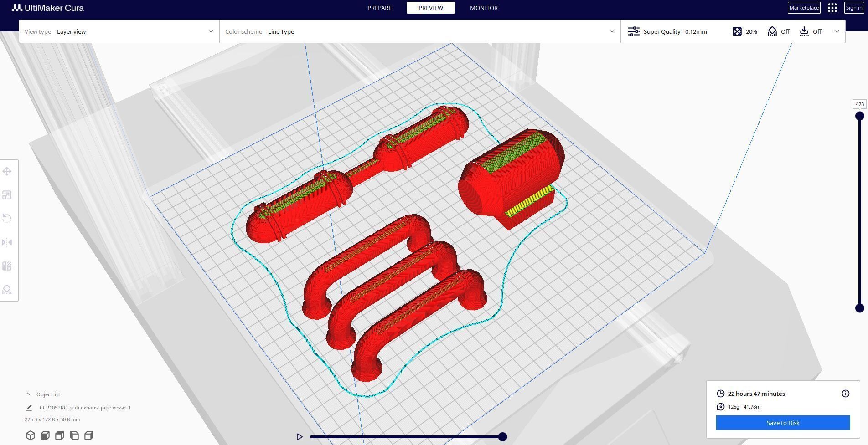Select the Rotate tool in left toolbar

coord(7,219)
